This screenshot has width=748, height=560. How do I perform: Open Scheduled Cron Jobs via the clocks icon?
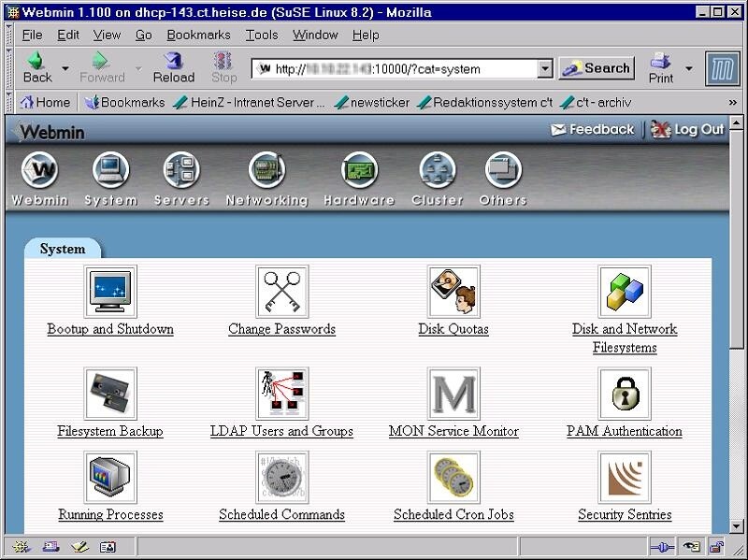[453, 477]
